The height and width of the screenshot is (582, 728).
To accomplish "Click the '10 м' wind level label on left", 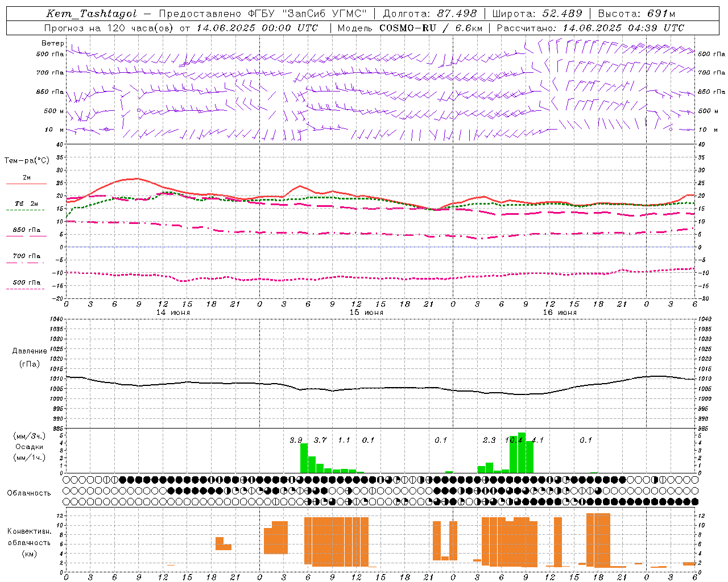I will coord(54,130).
